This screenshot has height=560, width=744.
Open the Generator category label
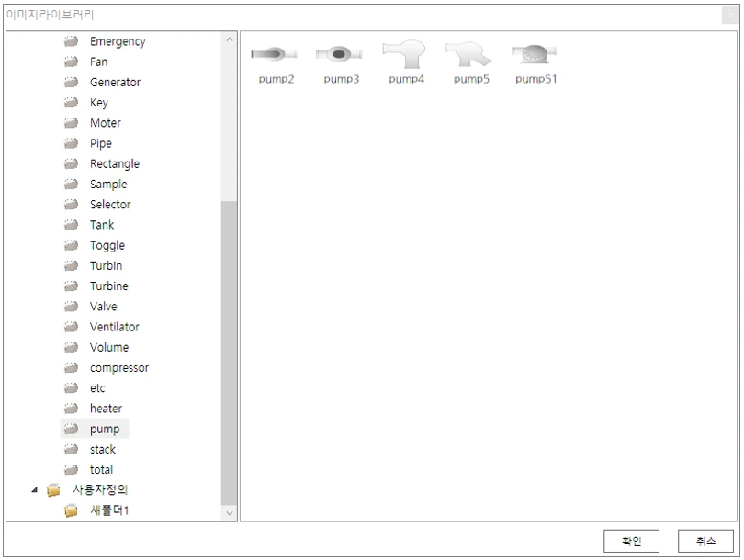(116, 82)
